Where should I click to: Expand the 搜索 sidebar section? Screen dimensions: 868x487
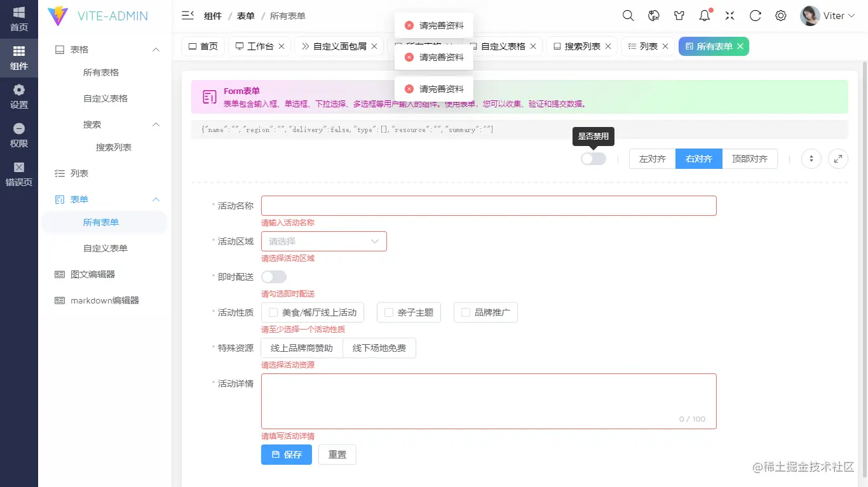(x=104, y=124)
